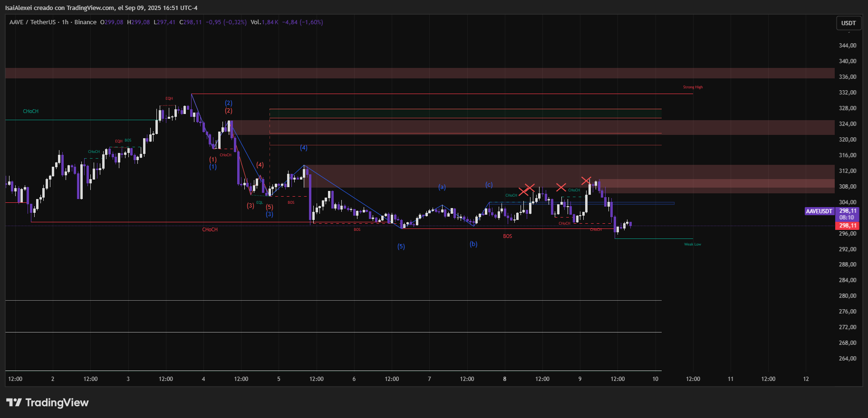This screenshot has width=868, height=418.
Task: Click the AAVE / TetherUS symbol title
Action: 33,22
